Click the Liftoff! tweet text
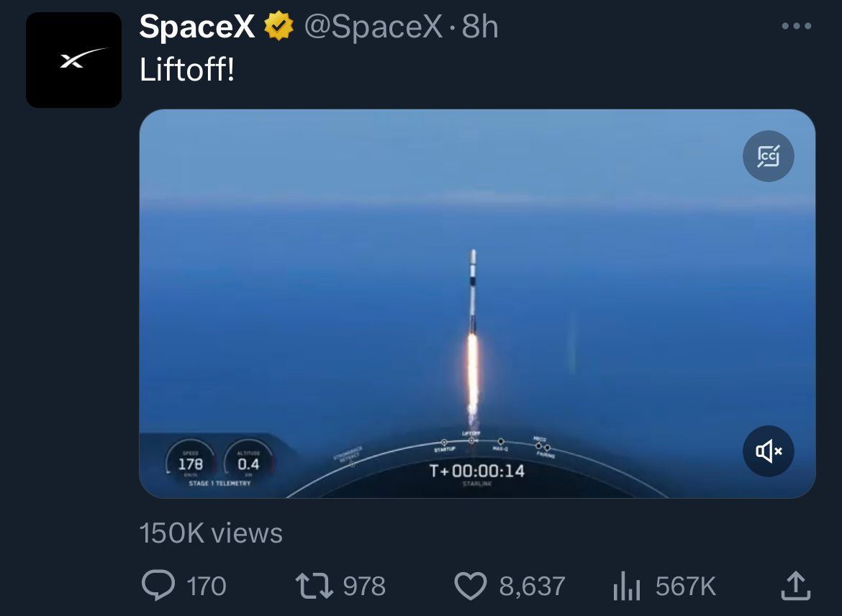842x616 pixels. click(x=187, y=70)
